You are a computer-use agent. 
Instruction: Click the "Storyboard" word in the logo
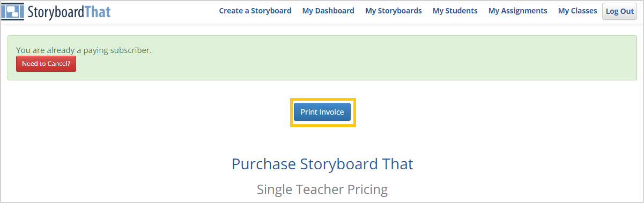(x=55, y=11)
